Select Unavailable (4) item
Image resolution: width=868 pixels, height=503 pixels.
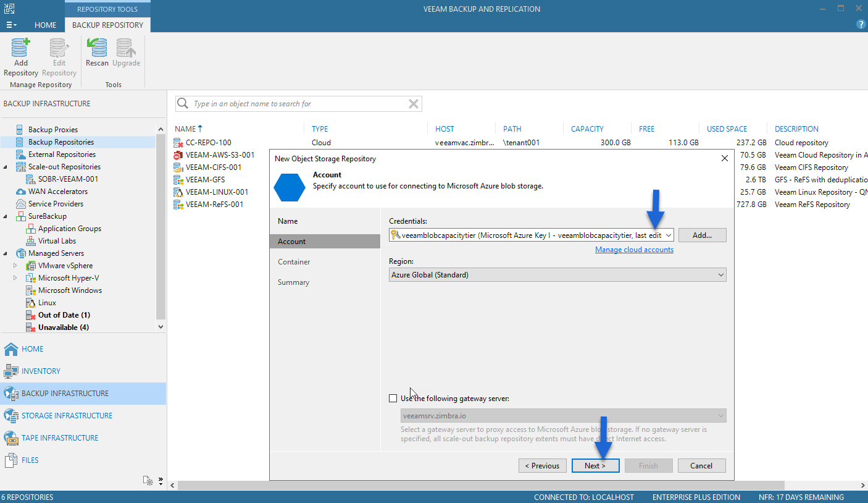point(63,328)
